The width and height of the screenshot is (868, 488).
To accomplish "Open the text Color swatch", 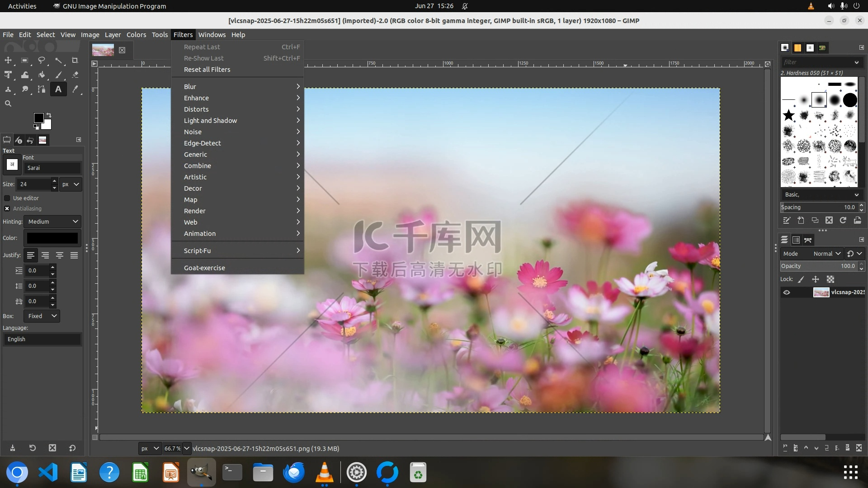I will [52, 238].
